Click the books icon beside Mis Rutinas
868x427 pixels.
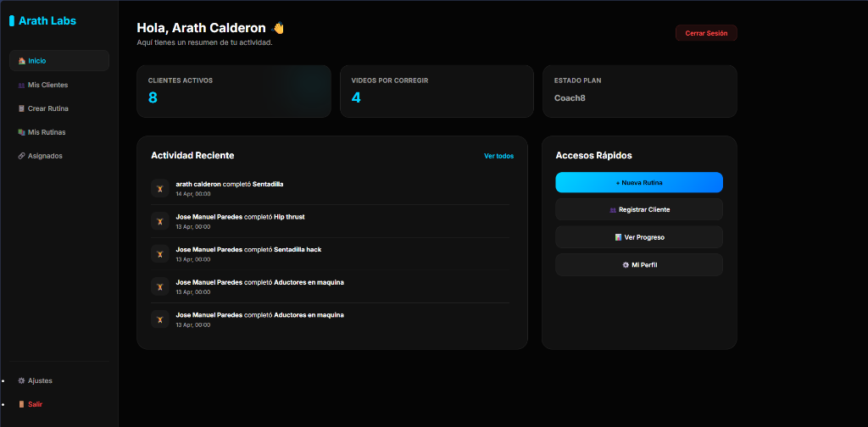[x=21, y=132]
